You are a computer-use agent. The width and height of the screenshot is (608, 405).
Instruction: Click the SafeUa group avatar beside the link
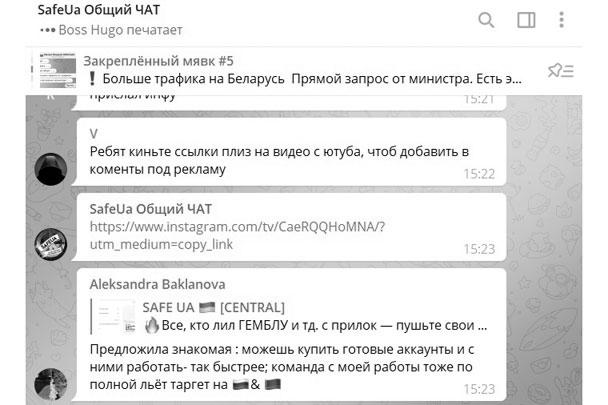point(50,244)
